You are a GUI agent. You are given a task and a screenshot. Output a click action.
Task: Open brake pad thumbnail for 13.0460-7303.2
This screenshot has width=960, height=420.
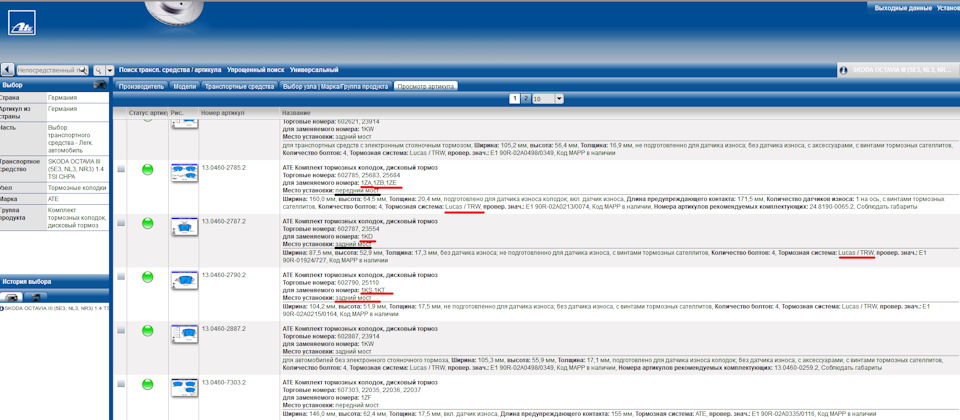coord(184,388)
